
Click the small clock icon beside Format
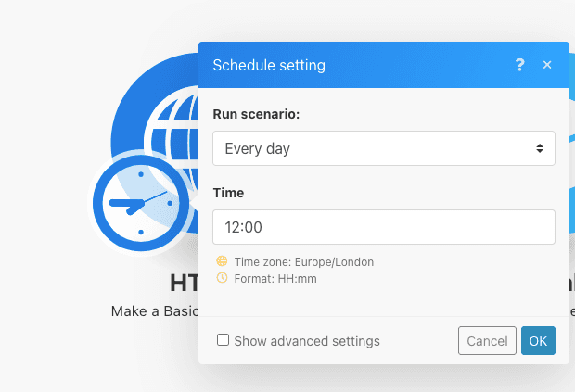[222, 278]
